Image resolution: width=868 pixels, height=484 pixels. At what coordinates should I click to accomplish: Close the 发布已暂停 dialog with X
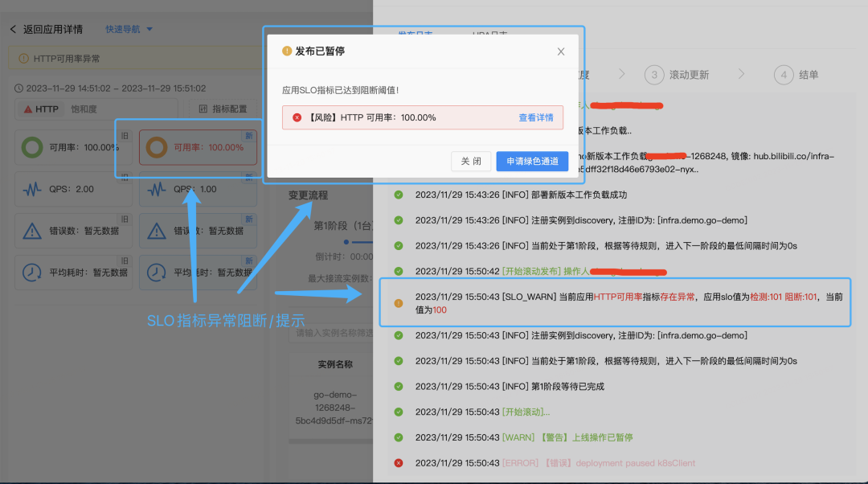pos(561,51)
